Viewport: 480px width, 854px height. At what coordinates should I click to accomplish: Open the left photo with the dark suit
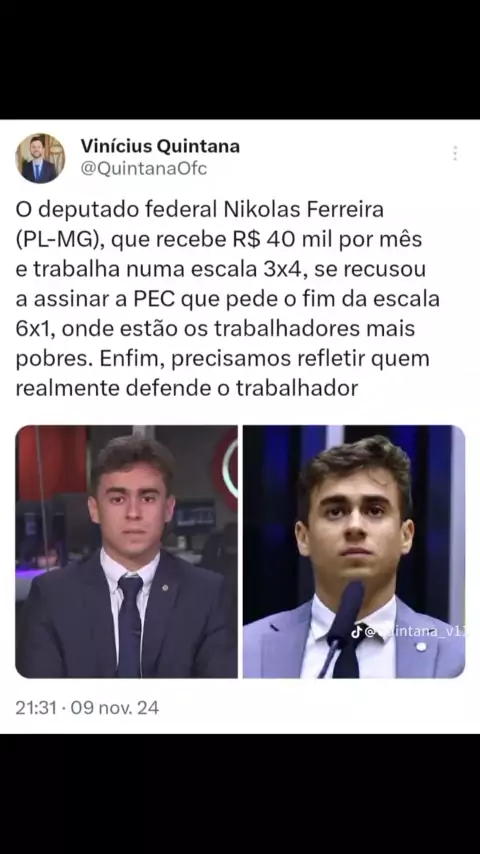click(126, 552)
